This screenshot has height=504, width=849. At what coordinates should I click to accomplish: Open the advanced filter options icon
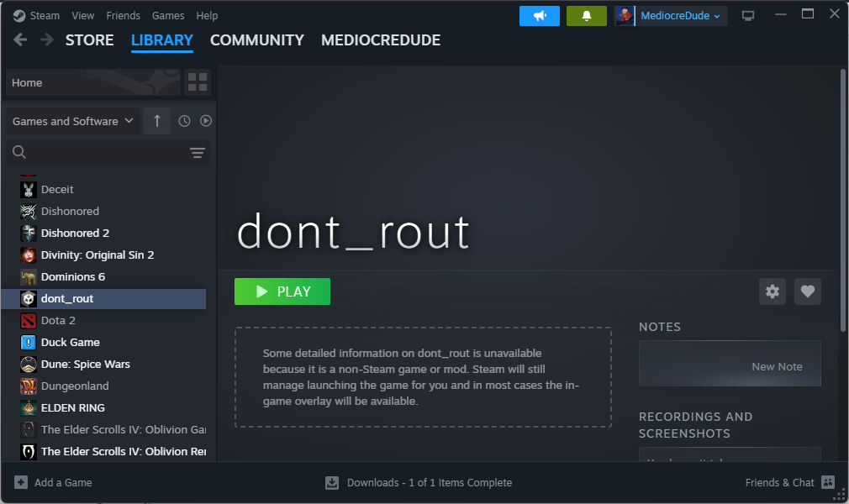[197, 153]
